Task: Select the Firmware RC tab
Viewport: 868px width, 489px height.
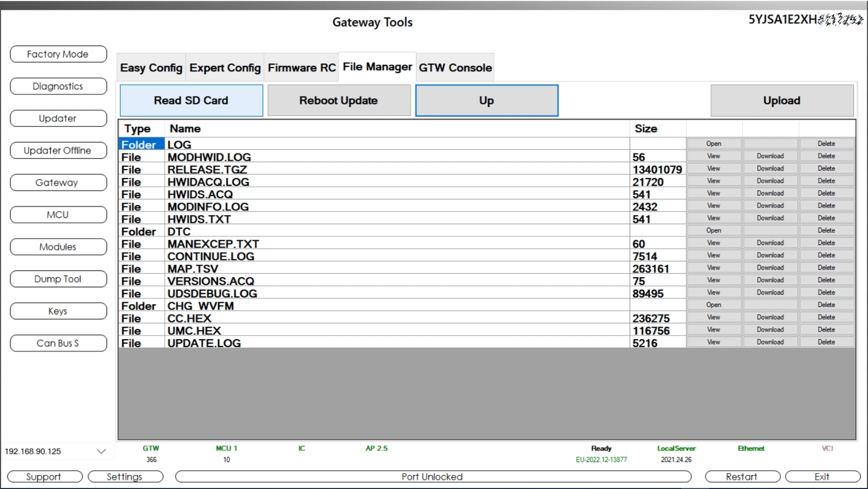Action: click(x=302, y=68)
